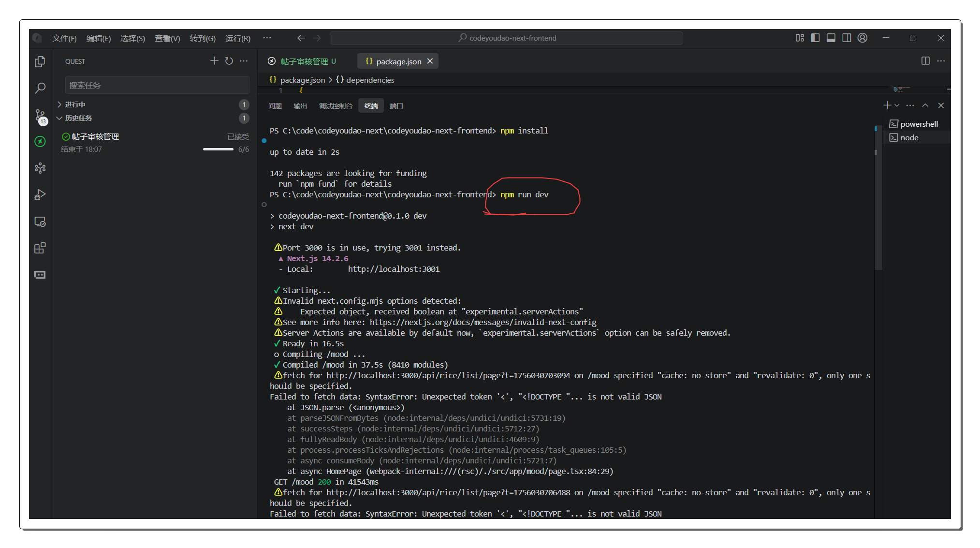Image resolution: width=980 pixels, height=548 pixels.
Task: Close the terminal panel
Action: 941,105
